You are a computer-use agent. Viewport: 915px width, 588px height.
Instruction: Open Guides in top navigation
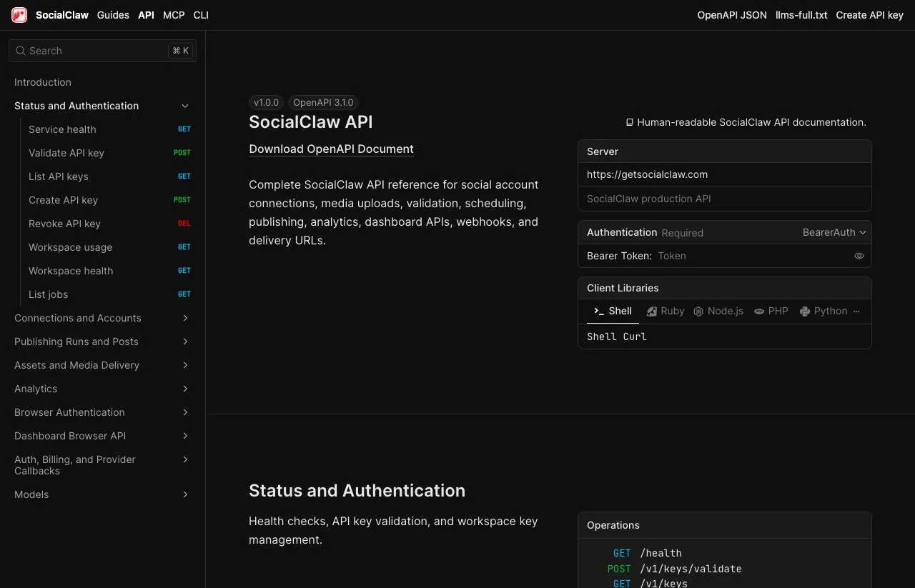click(113, 15)
